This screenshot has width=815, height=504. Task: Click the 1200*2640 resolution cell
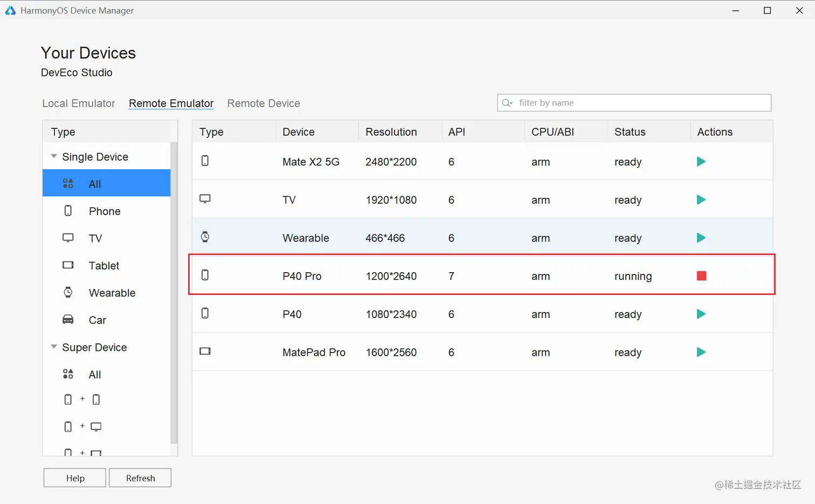(x=391, y=276)
